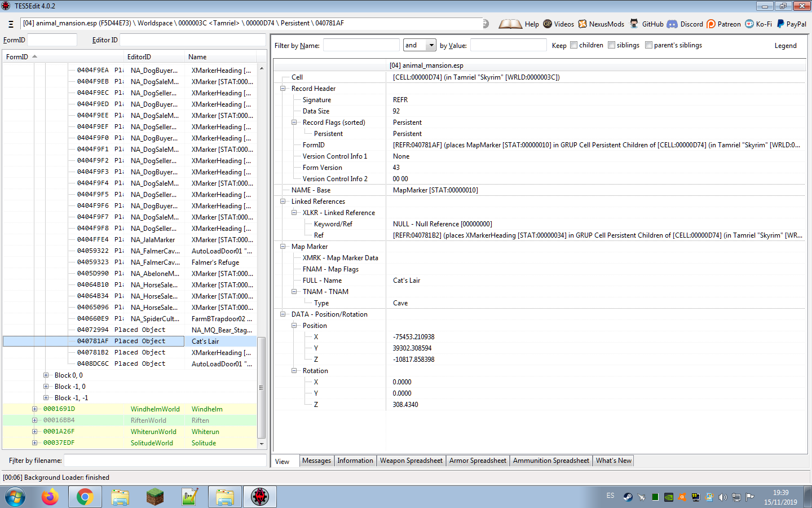Screen dimensions: 812x508
Task: Open the taskbar clock and date
Action: [x=780, y=497]
